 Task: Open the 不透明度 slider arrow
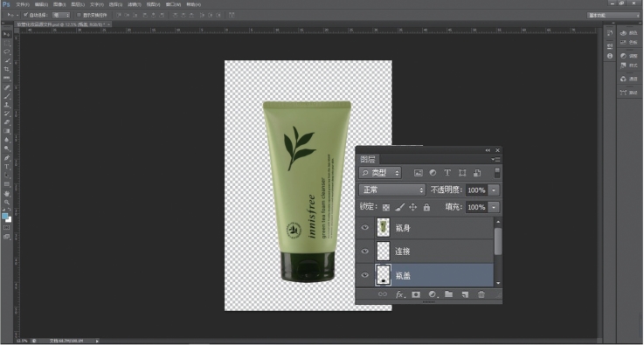pyautogui.click(x=494, y=190)
